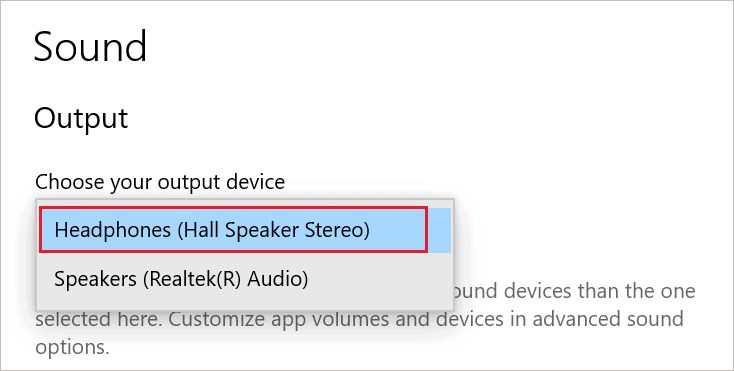
Task: Click the Sound page title
Action: (90, 46)
